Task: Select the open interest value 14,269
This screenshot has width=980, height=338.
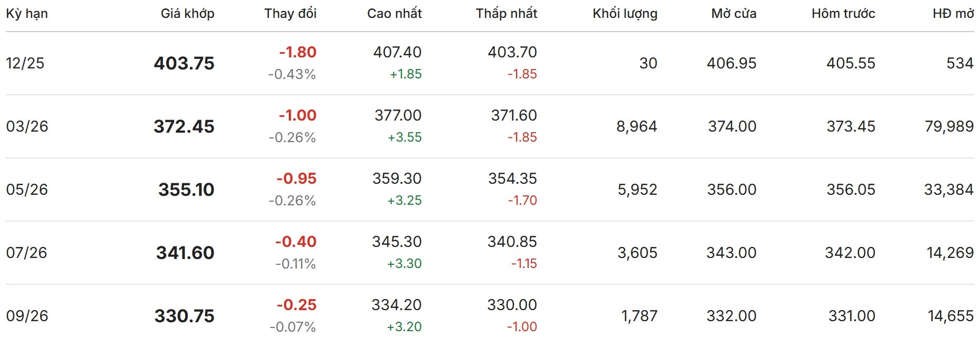Action: (x=949, y=253)
